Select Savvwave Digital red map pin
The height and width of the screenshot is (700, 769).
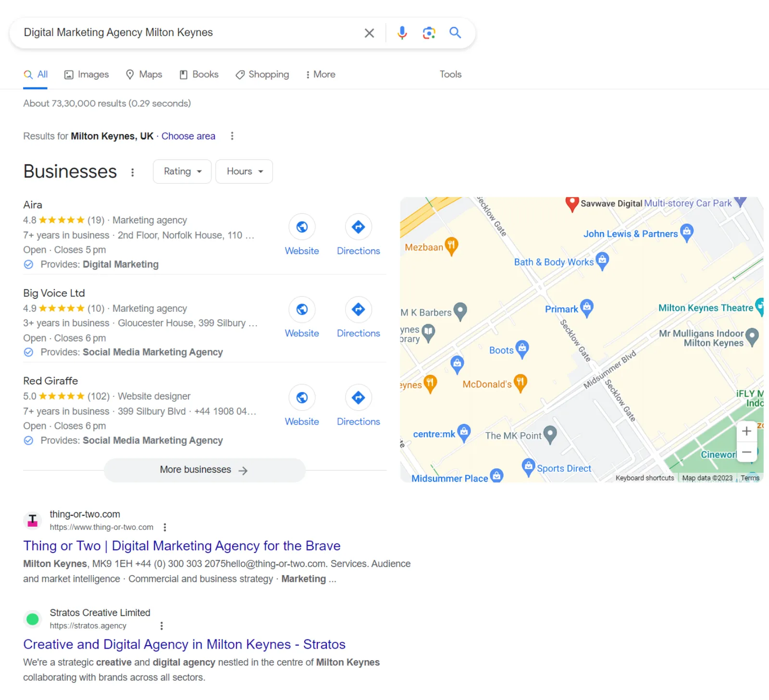click(x=572, y=204)
